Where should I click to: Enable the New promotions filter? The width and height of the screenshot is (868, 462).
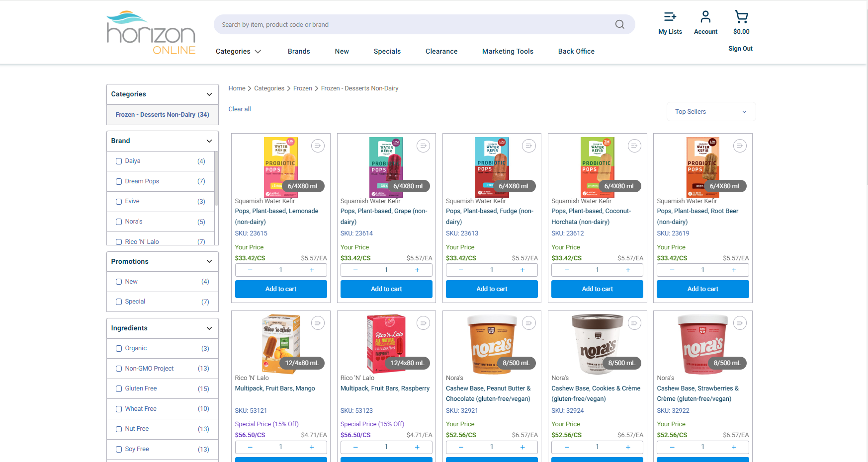click(119, 282)
